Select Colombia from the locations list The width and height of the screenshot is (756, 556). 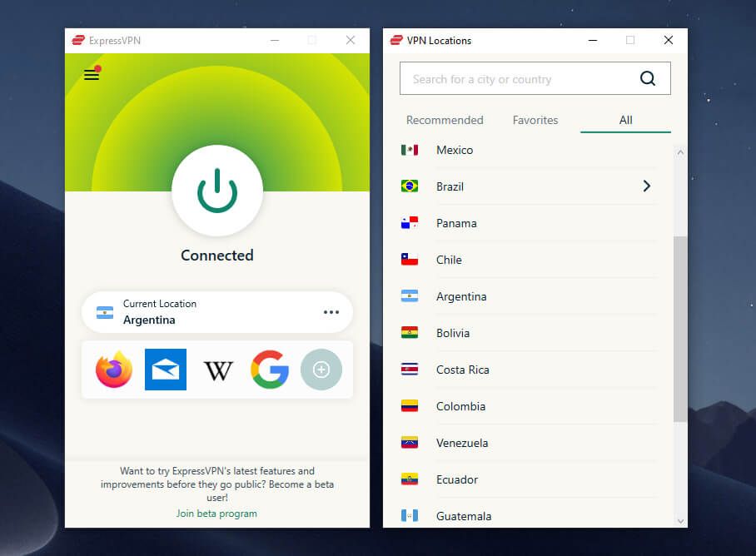[529, 406]
